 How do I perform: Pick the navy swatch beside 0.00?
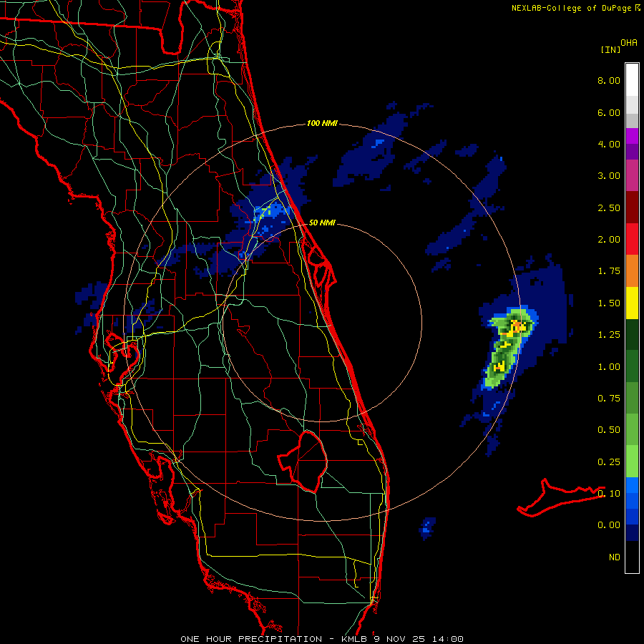coord(632,533)
